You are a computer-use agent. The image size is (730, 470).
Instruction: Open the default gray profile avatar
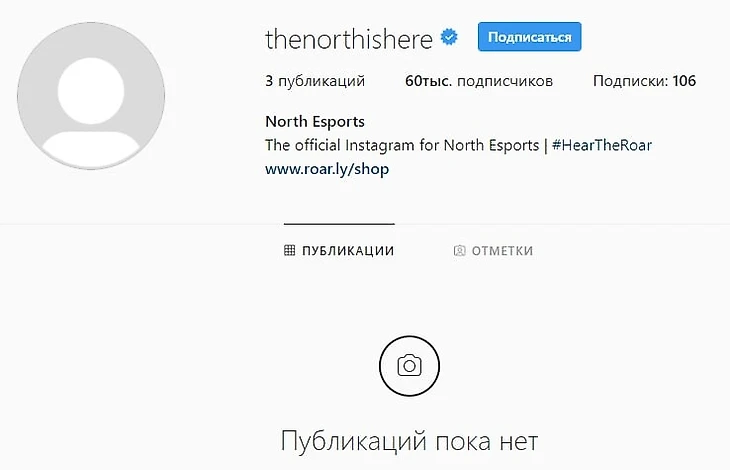coord(91,96)
